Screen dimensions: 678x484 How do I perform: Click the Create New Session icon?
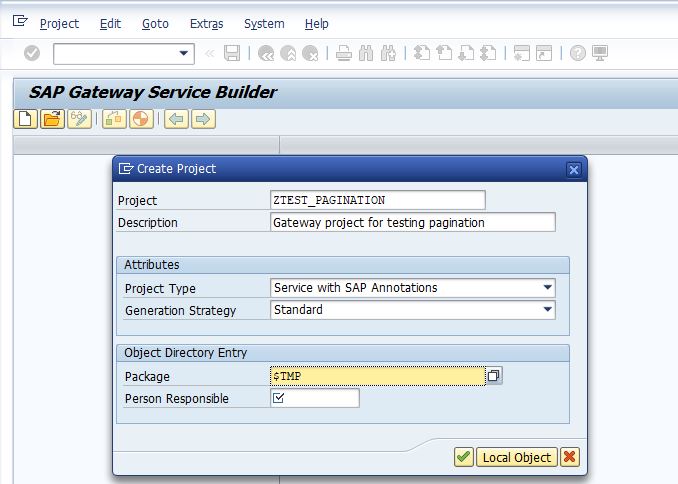(x=522, y=53)
